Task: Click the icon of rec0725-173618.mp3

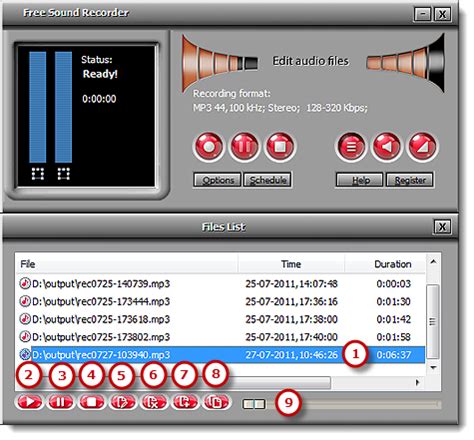Action: 25,319
